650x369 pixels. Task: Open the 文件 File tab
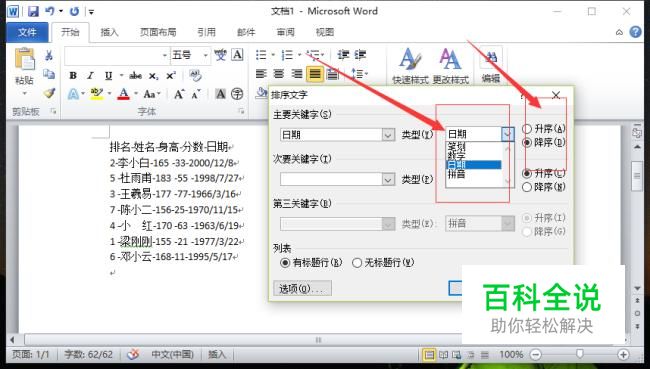point(27,32)
